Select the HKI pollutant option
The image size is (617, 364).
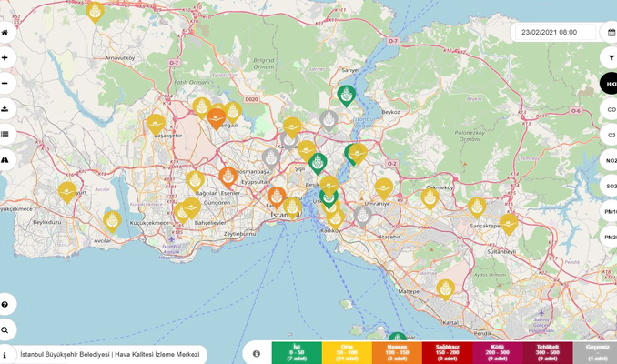coord(610,84)
